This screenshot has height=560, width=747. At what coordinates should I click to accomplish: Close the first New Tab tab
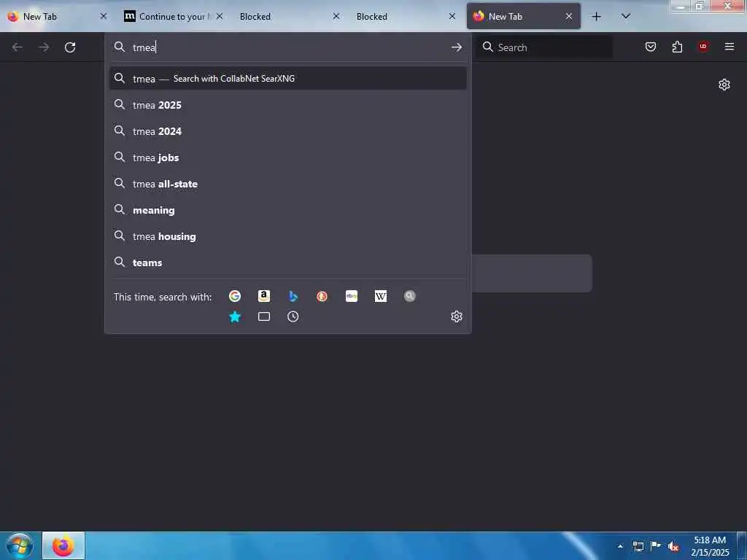(x=104, y=17)
